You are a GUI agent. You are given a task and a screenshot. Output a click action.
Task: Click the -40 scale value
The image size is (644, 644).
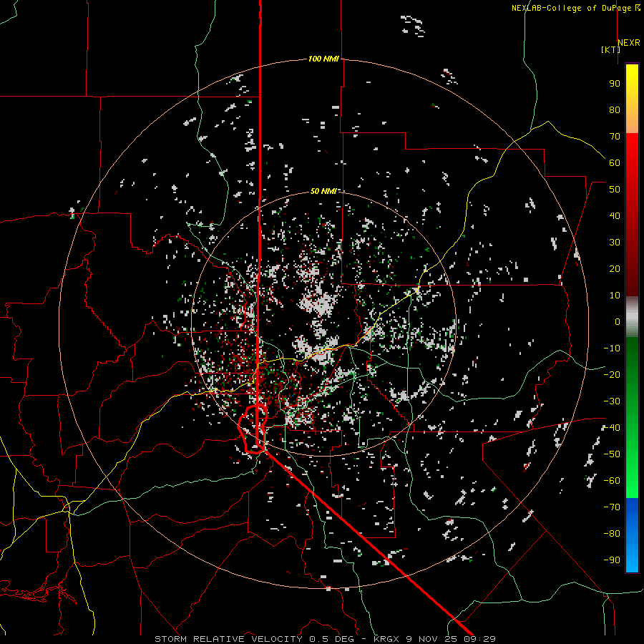click(612, 428)
